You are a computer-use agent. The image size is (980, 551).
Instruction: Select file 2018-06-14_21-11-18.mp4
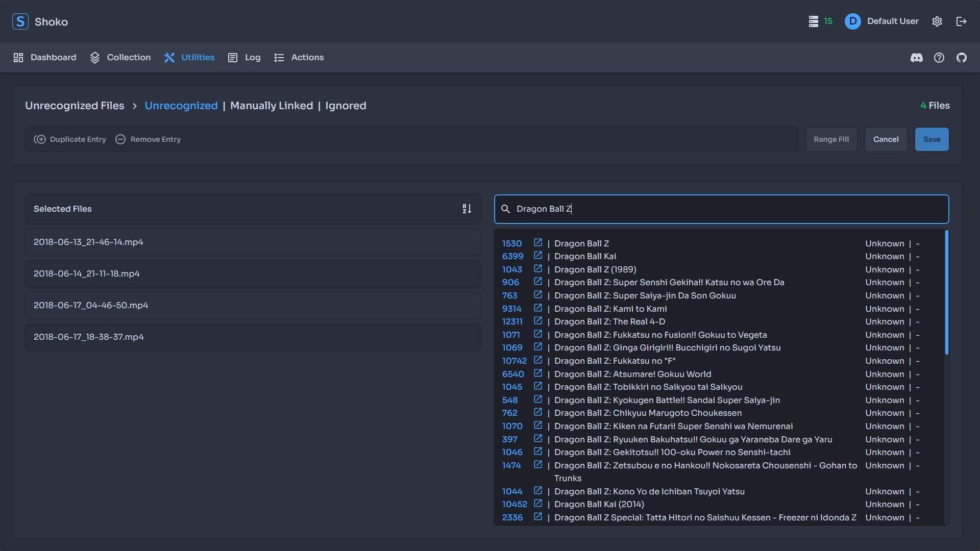(253, 274)
